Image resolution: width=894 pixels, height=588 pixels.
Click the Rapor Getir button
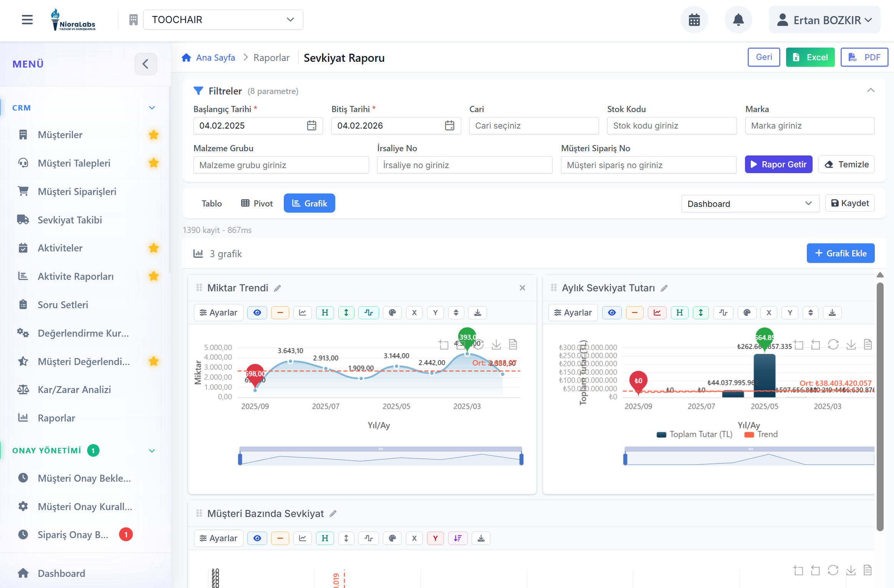click(x=778, y=164)
